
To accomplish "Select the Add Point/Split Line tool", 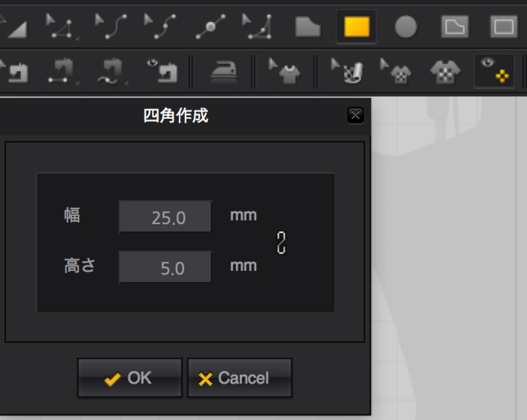I will click(210, 27).
